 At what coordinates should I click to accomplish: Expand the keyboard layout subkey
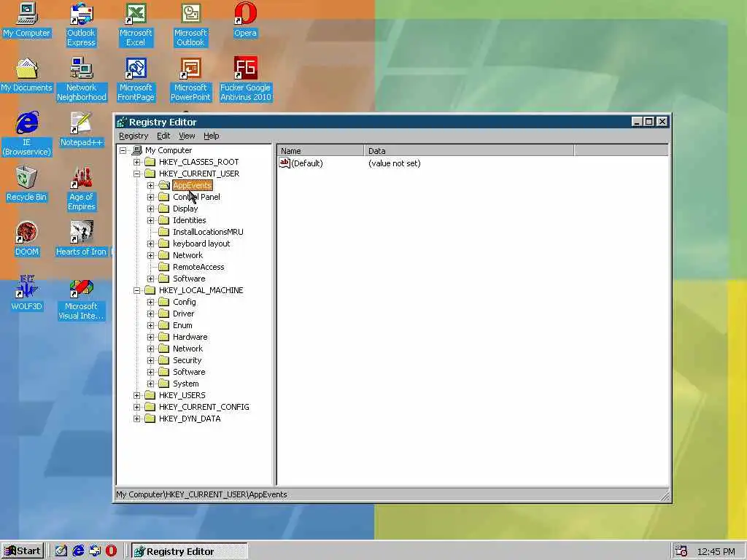click(x=150, y=244)
